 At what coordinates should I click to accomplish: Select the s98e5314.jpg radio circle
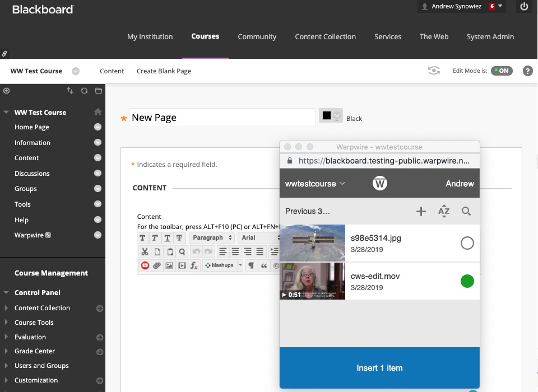(467, 243)
